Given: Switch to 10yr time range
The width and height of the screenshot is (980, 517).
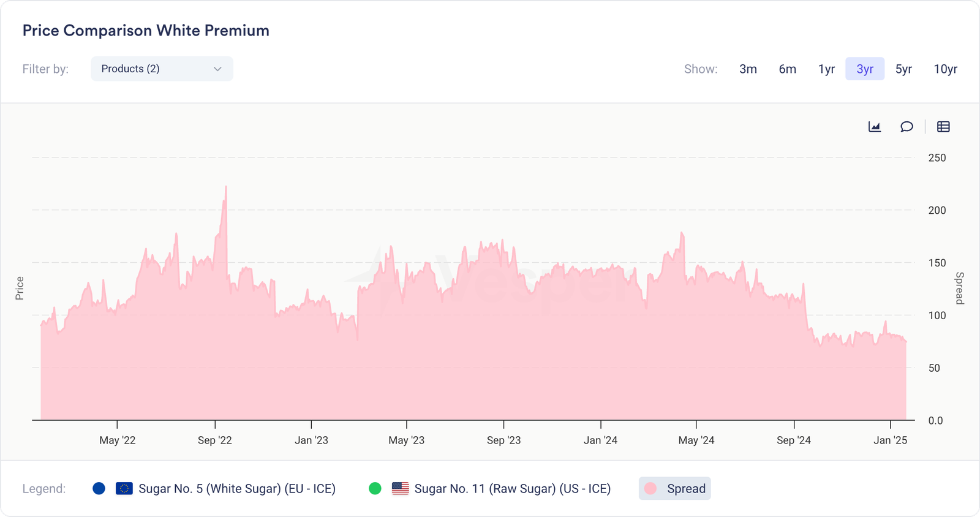Looking at the screenshot, I should (x=945, y=69).
